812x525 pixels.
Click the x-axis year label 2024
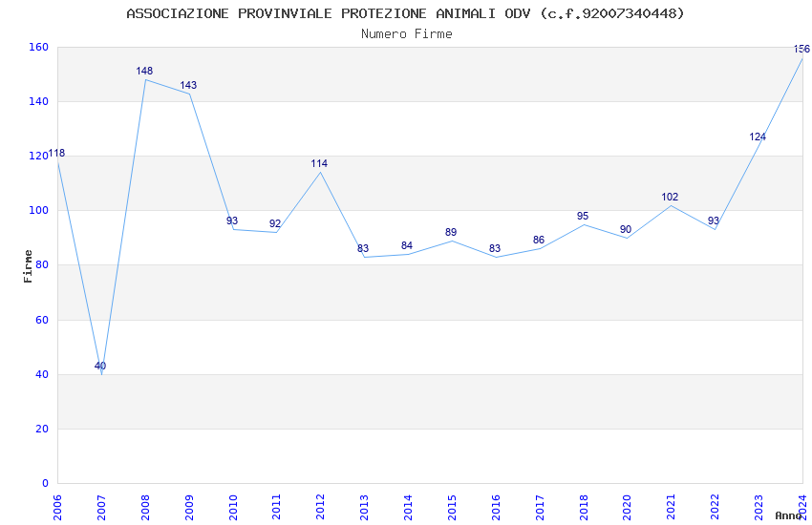click(x=802, y=507)
